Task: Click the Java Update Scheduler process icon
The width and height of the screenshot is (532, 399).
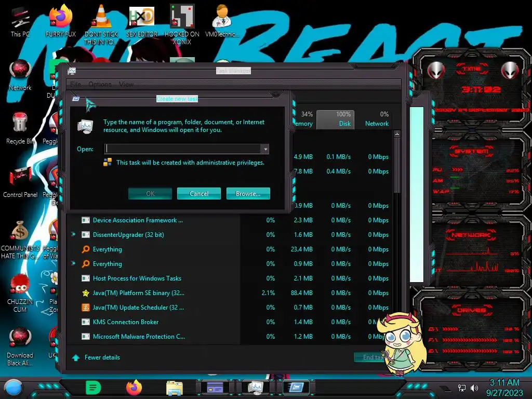Action: point(86,308)
